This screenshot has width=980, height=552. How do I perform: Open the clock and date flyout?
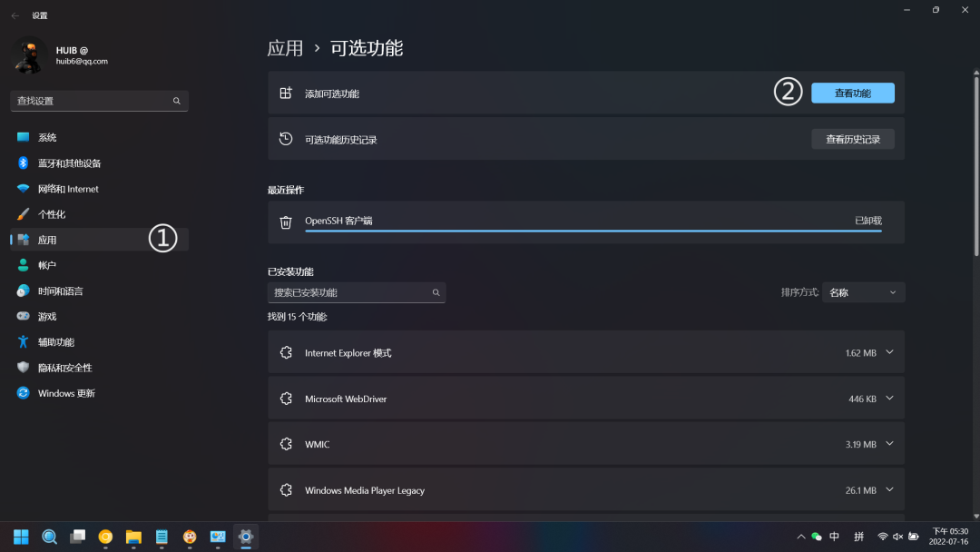coord(949,537)
